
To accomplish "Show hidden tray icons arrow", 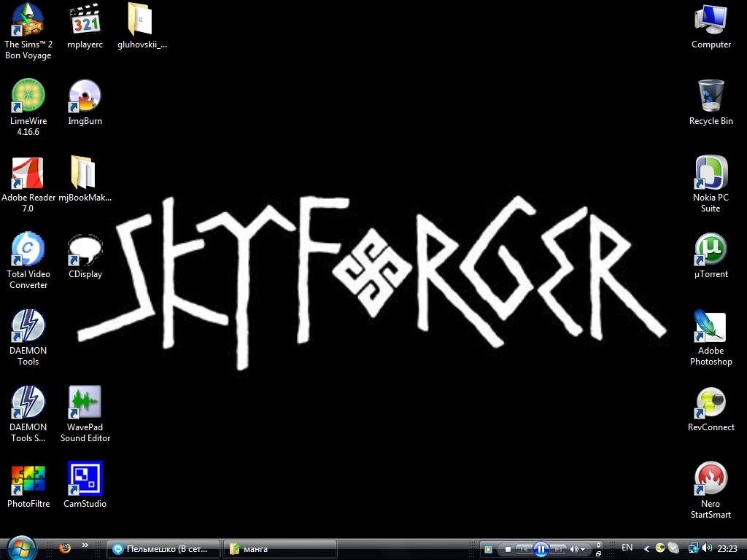I will (x=646, y=549).
